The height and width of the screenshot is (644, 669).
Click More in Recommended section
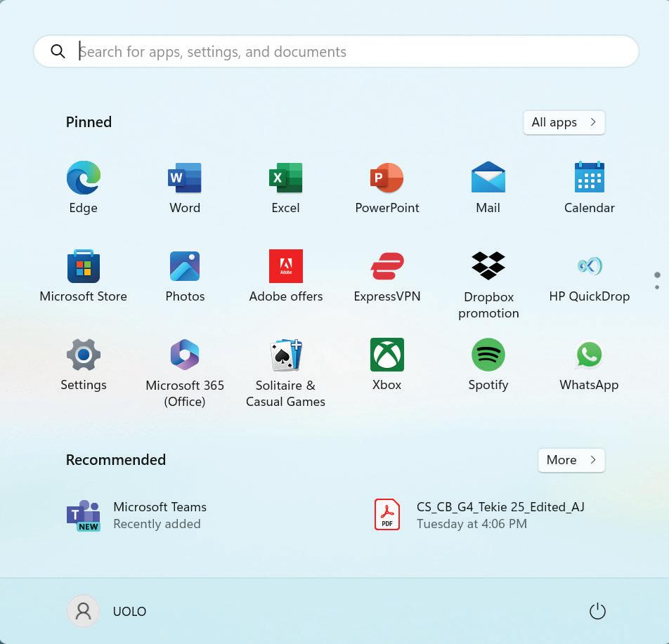click(x=571, y=460)
